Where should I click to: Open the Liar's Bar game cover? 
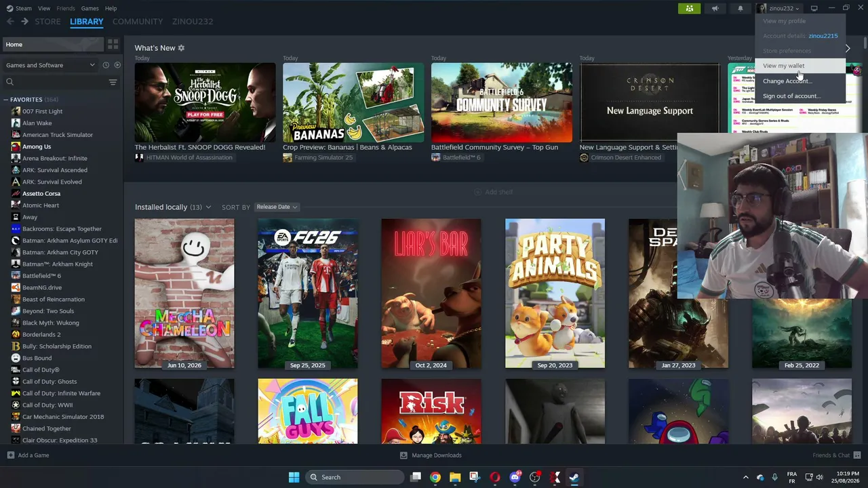431,293
